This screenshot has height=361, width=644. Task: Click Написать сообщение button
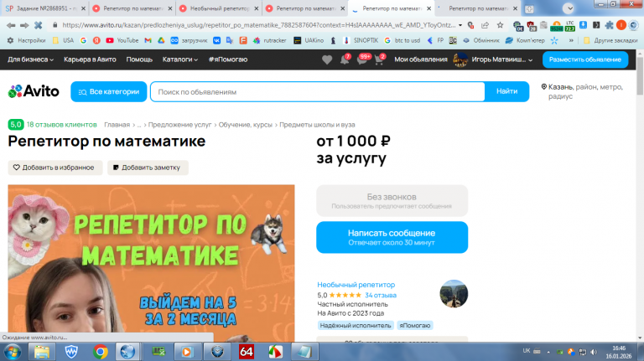[x=392, y=237]
